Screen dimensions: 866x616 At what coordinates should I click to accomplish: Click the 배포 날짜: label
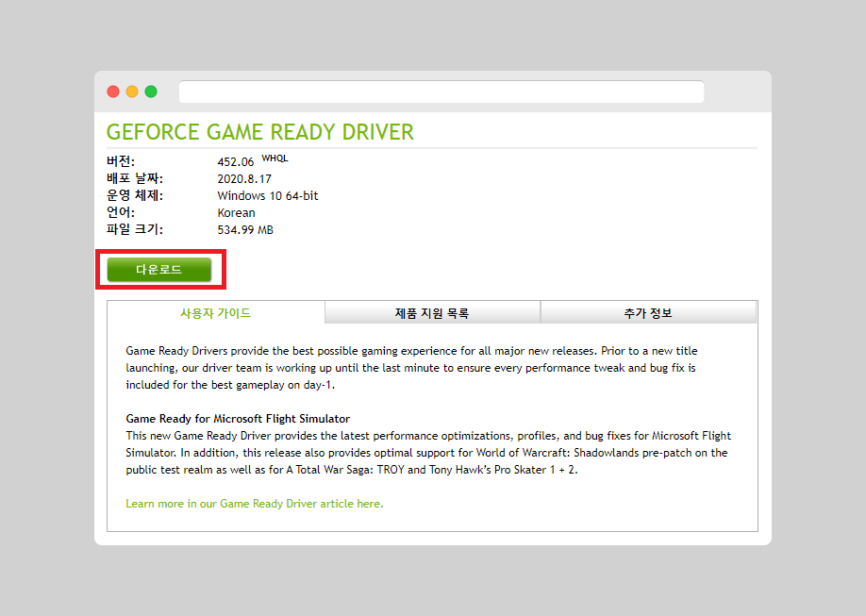[135, 178]
